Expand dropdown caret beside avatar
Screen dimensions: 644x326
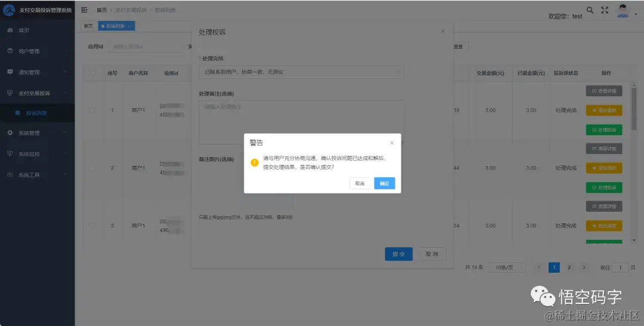[x=636, y=14]
